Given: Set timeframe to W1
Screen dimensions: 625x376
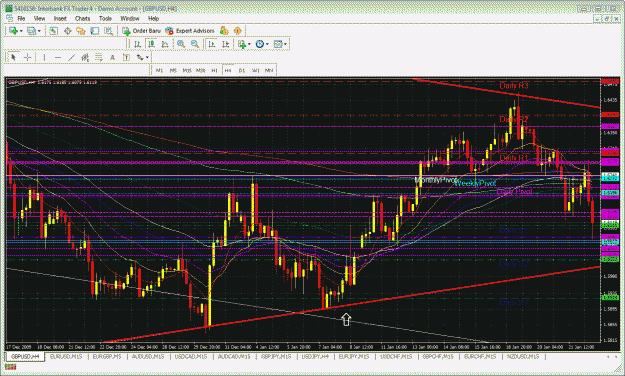Looking at the screenshot, I should pos(256,71).
